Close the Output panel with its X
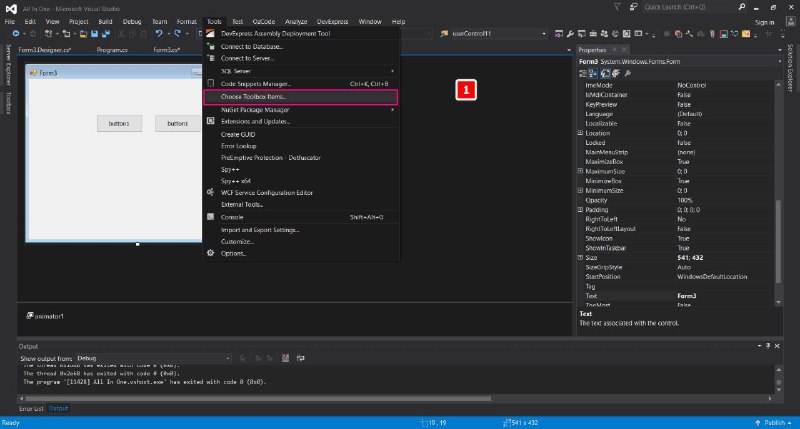800x429 pixels. tap(777, 346)
